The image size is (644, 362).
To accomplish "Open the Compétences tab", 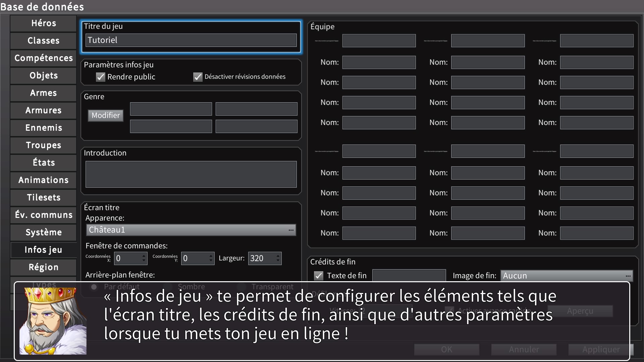I will coord(43,58).
